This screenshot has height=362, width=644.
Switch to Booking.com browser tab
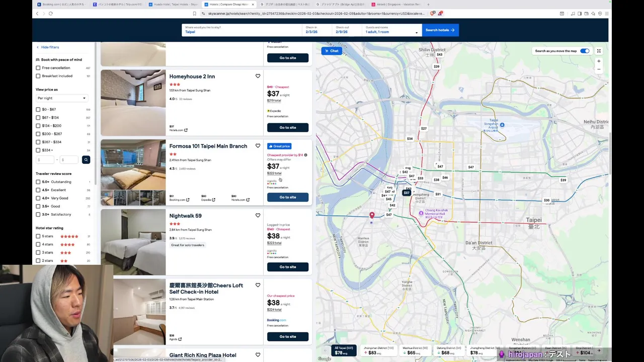tap(62, 4)
